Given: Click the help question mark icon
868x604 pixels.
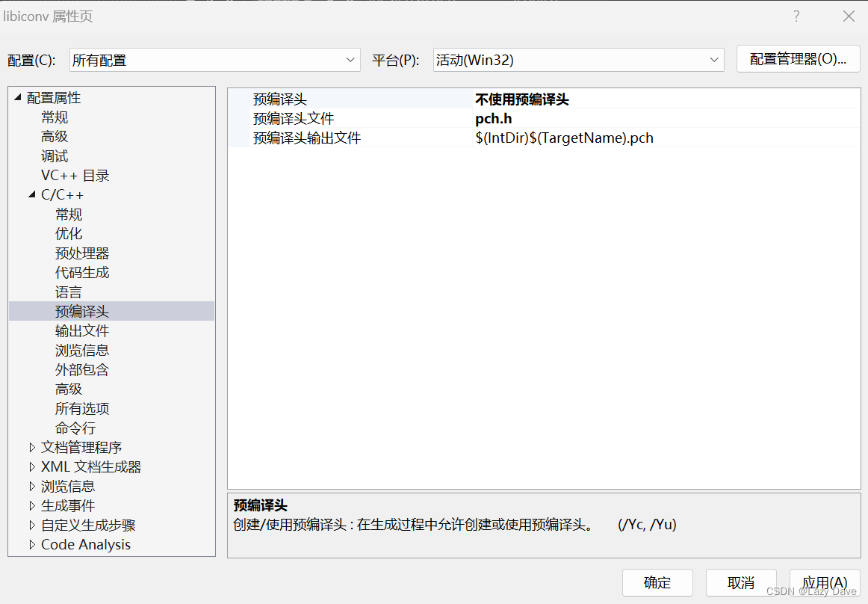Looking at the screenshot, I should click(x=796, y=16).
